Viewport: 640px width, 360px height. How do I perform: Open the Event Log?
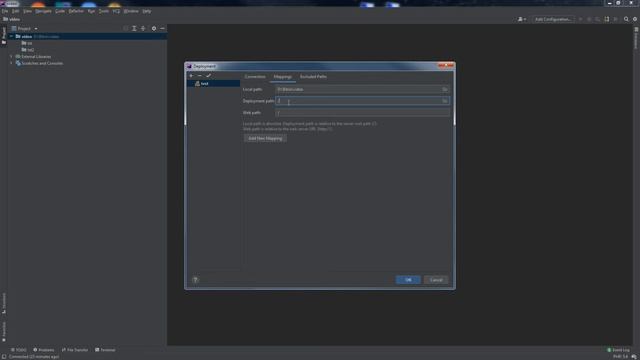[x=618, y=350]
